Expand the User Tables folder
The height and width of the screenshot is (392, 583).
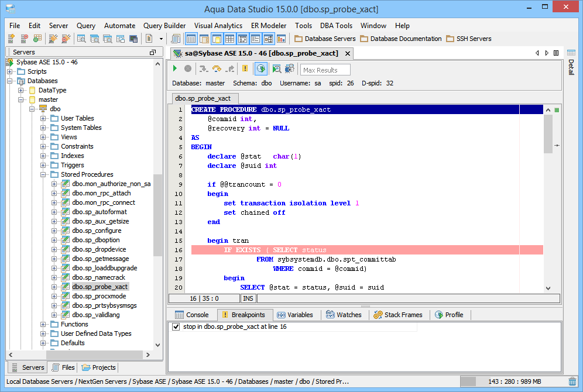[x=44, y=118]
